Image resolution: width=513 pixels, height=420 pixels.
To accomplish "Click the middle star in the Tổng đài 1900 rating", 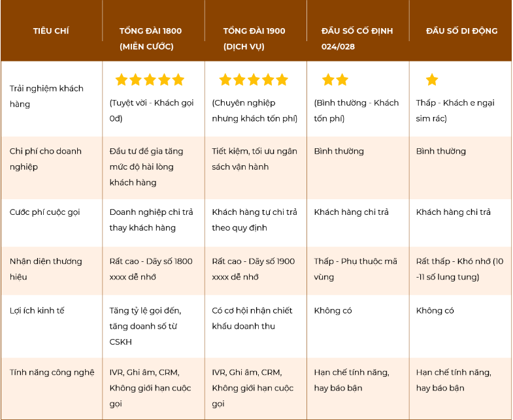I will pyautogui.click(x=254, y=80).
